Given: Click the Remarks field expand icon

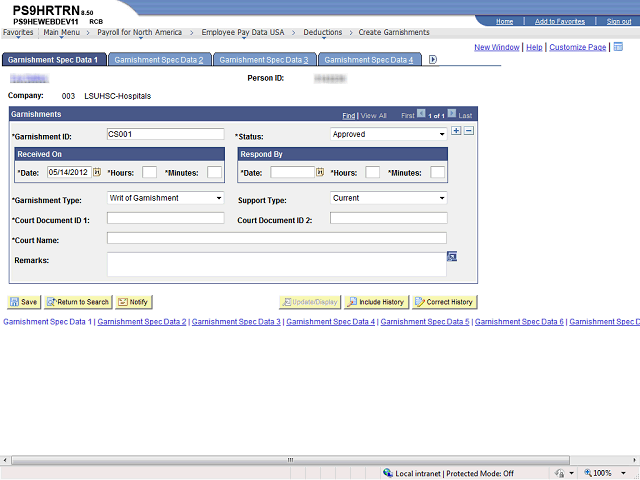Looking at the screenshot, I should click(x=452, y=257).
